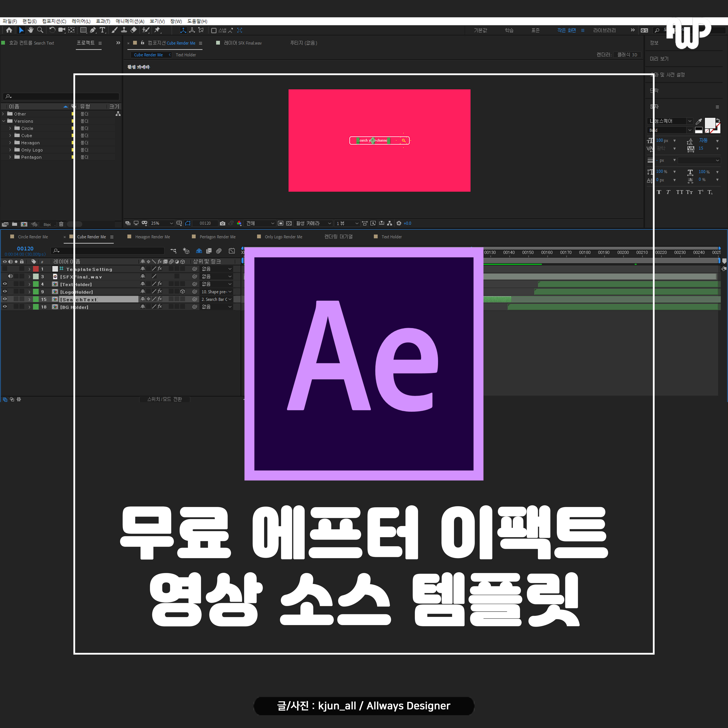
Task: Expand the Other folder in the Project panel
Action: [x=3, y=114]
